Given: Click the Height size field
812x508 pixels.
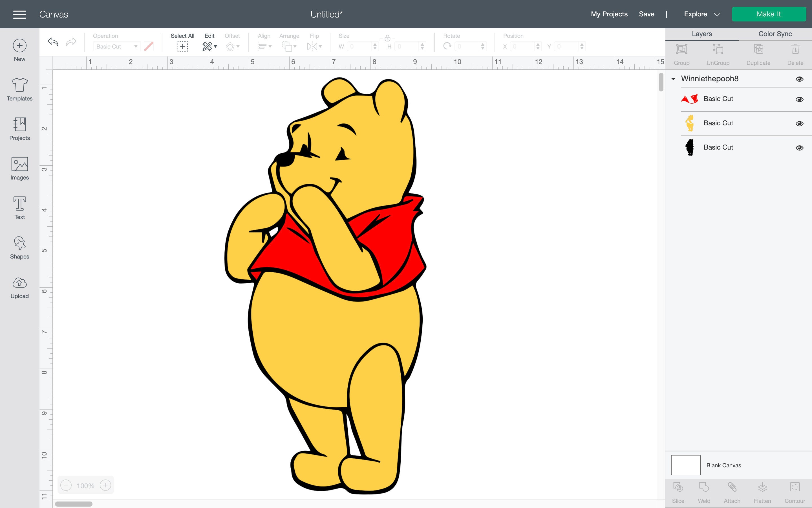Looking at the screenshot, I should pos(407,46).
